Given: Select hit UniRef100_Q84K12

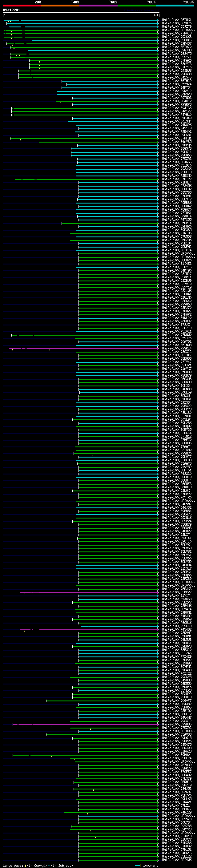Looking at the screenshot, I should click(x=177, y=101).
